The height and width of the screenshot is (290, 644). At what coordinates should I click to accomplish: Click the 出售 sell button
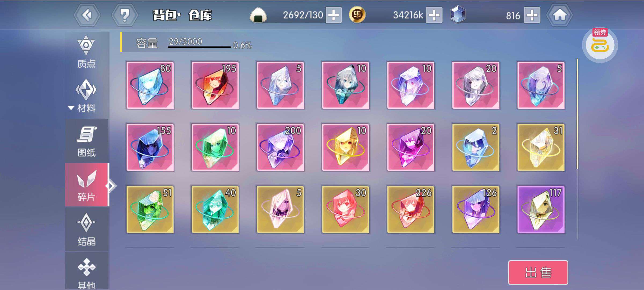538,273
